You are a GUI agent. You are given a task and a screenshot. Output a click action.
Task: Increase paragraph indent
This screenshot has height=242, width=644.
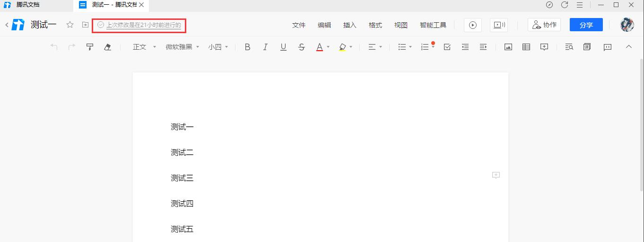483,47
